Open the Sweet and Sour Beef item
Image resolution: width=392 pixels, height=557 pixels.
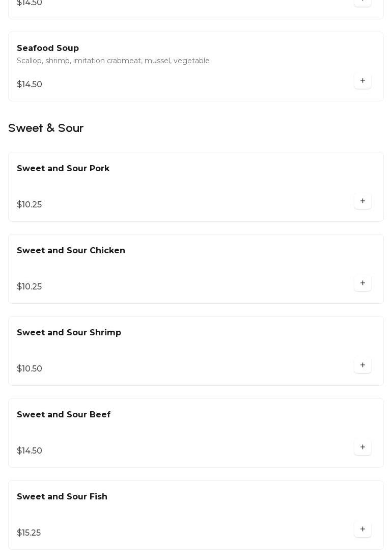pyautogui.click(x=64, y=415)
